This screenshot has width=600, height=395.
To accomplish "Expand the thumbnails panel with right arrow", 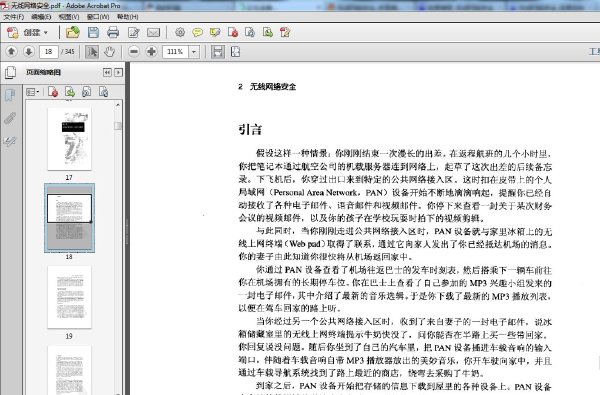I will click(x=119, y=72).
